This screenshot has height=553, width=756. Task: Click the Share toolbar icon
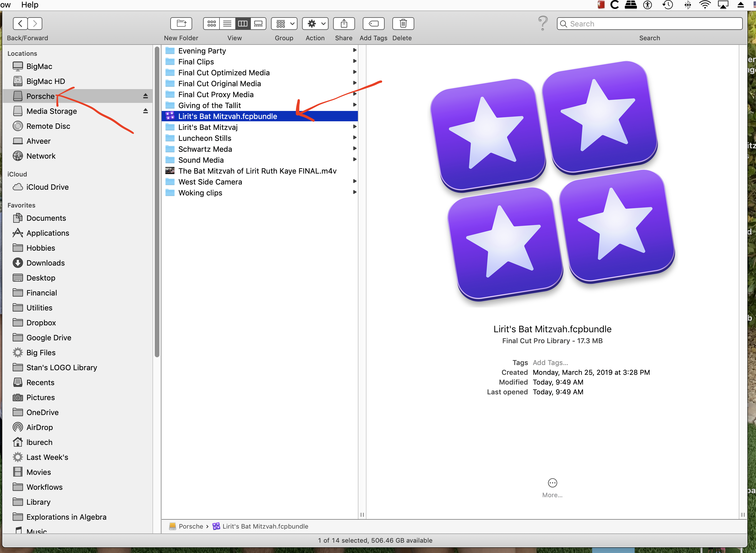click(344, 24)
